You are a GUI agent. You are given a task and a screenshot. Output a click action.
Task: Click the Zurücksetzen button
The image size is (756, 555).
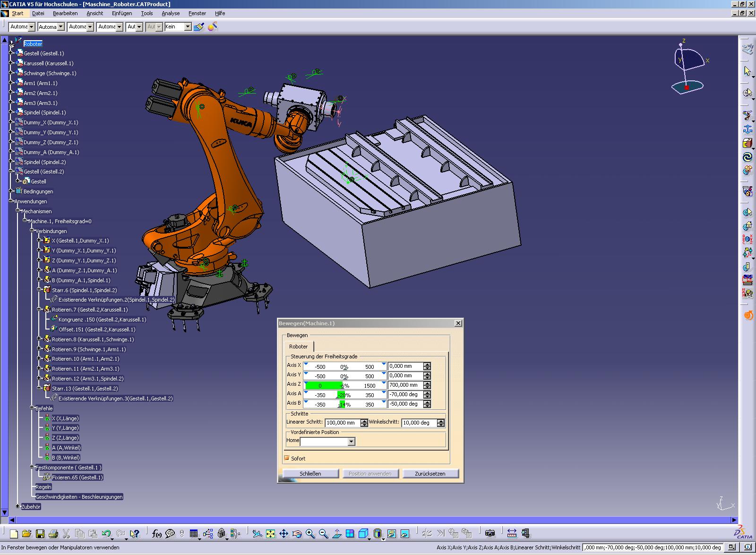pos(430,473)
